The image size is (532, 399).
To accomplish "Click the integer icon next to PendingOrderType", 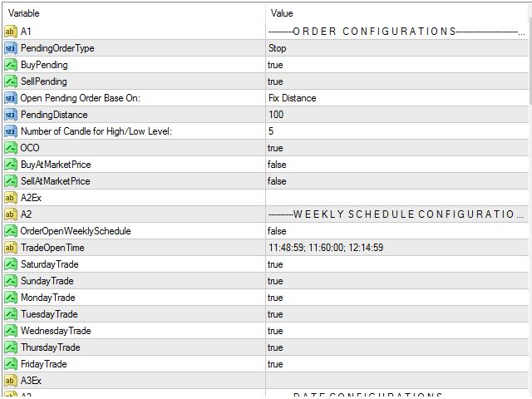I will point(11,48).
